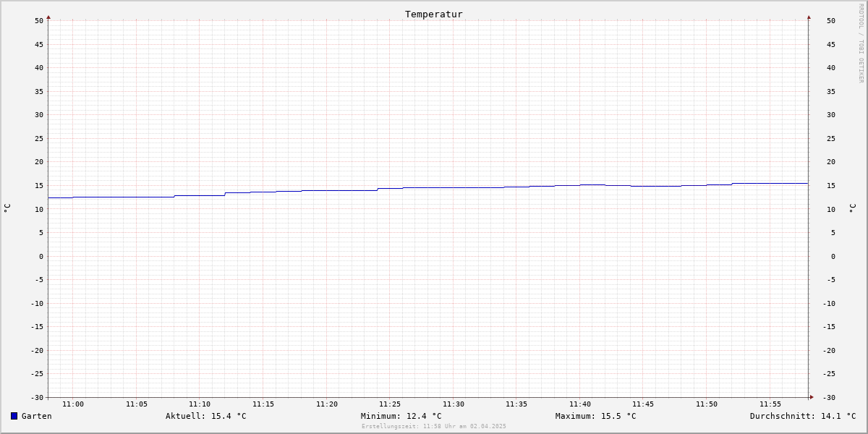Click the °C unit label on left axis
This screenshot has width=868, height=434.
[7, 208]
